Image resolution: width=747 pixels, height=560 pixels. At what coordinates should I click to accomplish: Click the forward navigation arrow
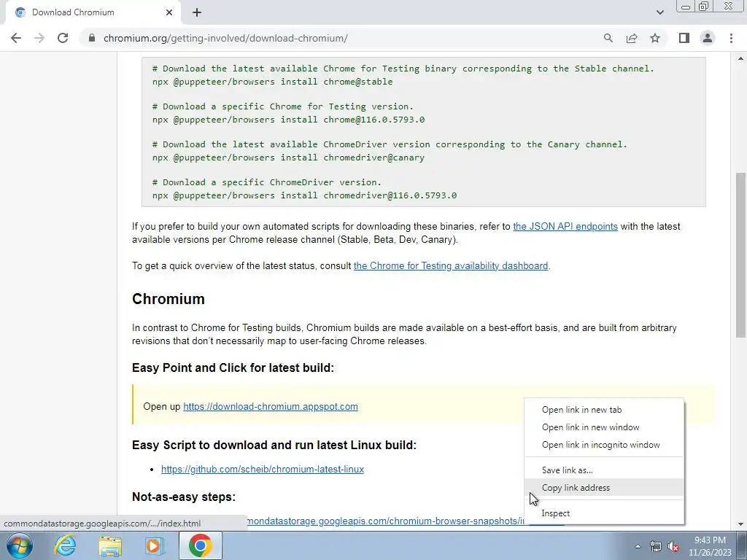(x=39, y=38)
